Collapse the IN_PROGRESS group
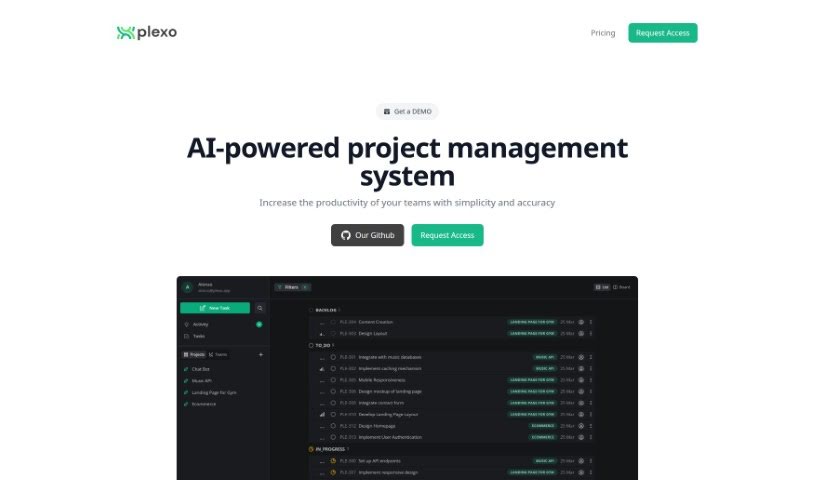The height and width of the screenshot is (480, 815). coord(330,449)
